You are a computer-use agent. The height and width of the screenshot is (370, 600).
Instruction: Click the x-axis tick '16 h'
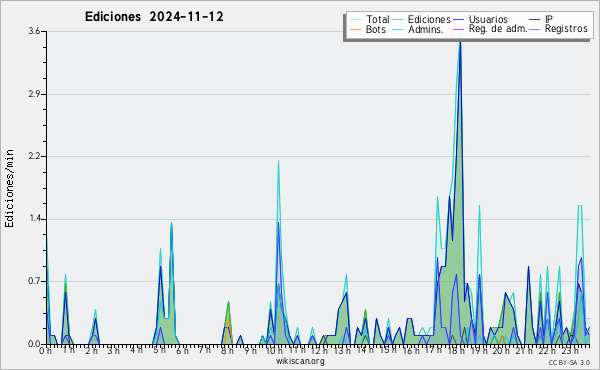click(x=410, y=351)
